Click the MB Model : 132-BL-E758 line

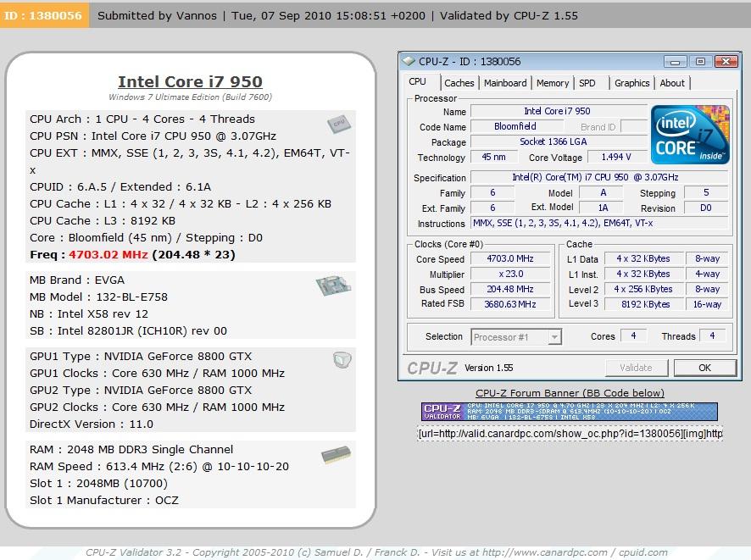coord(98,297)
